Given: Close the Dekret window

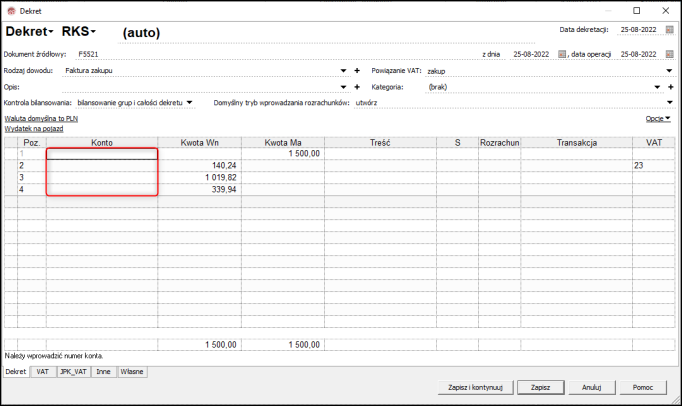Looking at the screenshot, I should pos(665,10).
